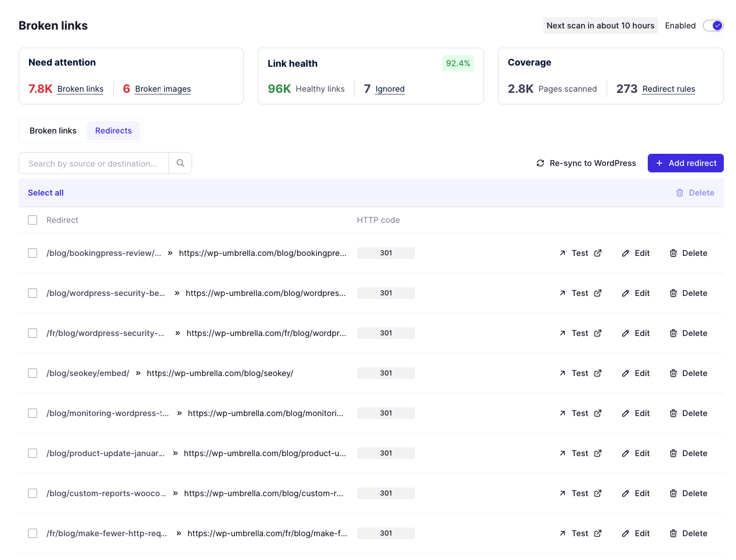Viewport: 736px width, 560px height.
Task: Select the /blog/wordpress-security-be redirect checkbox
Action: (x=33, y=293)
